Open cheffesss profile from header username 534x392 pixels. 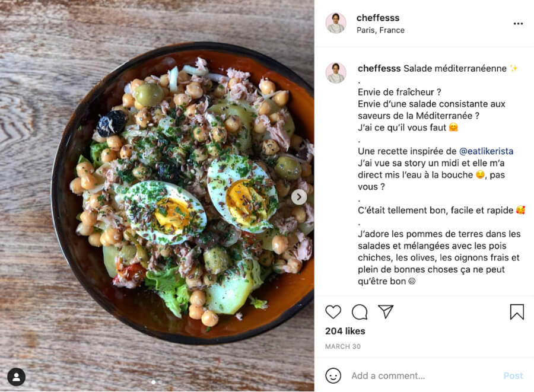click(378, 18)
